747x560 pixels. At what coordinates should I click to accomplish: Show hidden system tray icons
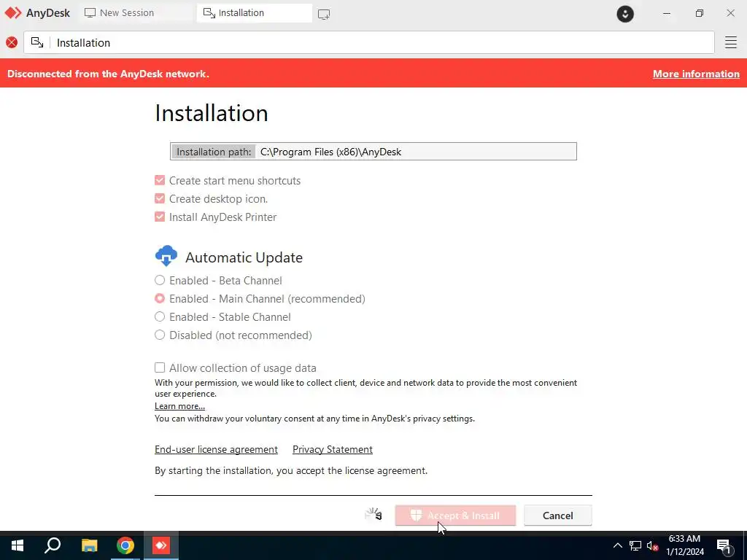tap(617, 545)
